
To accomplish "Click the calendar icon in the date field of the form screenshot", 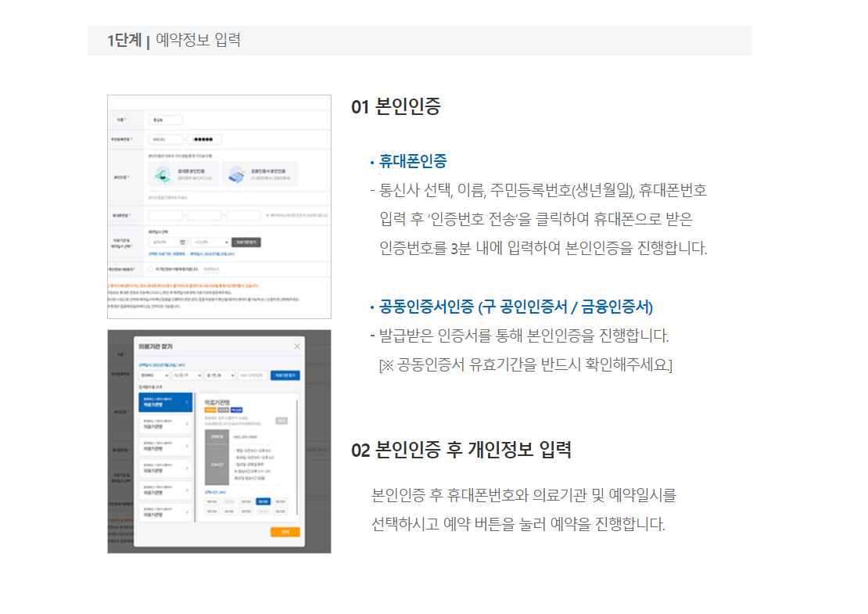I will point(183,242).
